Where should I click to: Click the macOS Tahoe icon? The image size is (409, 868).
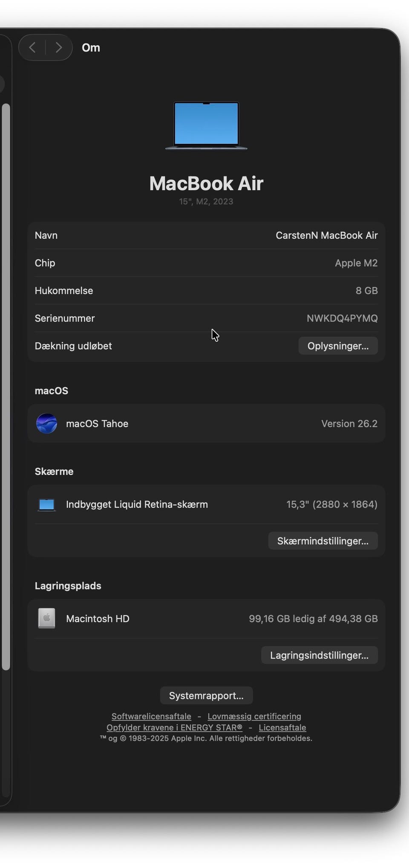pyautogui.click(x=47, y=424)
